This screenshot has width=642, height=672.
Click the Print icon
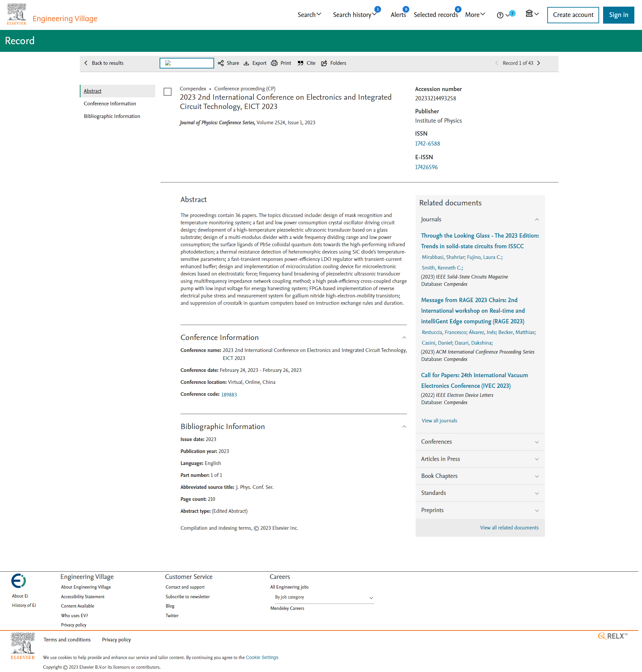point(274,63)
